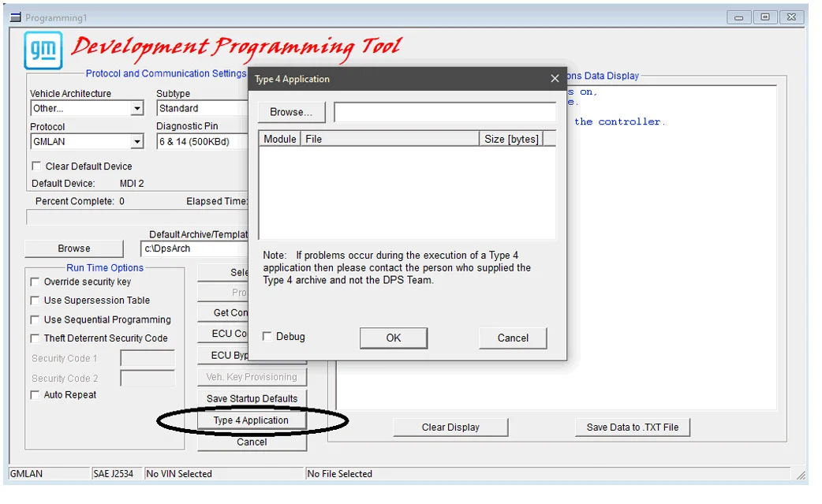Click the file path field beside Browse...
The image size is (822, 504).
(x=445, y=112)
